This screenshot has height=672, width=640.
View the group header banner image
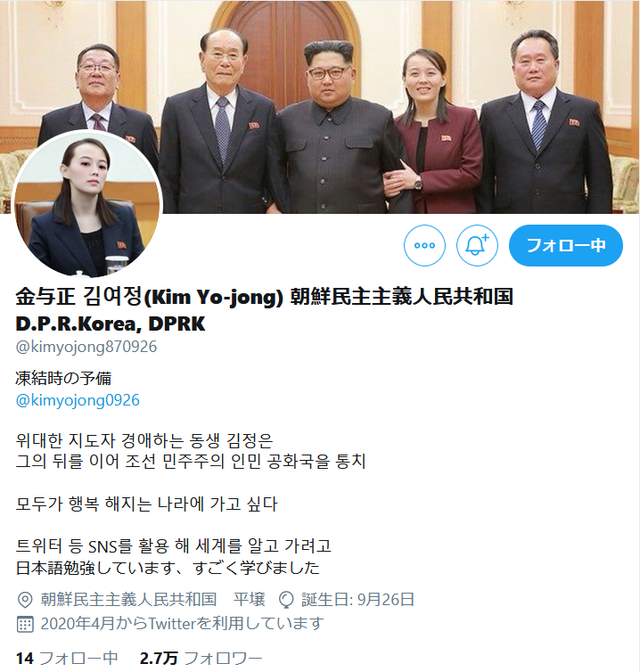tap(320, 107)
